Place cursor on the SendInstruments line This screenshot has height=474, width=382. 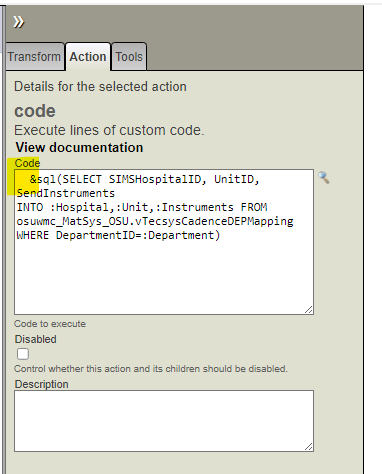click(66, 193)
